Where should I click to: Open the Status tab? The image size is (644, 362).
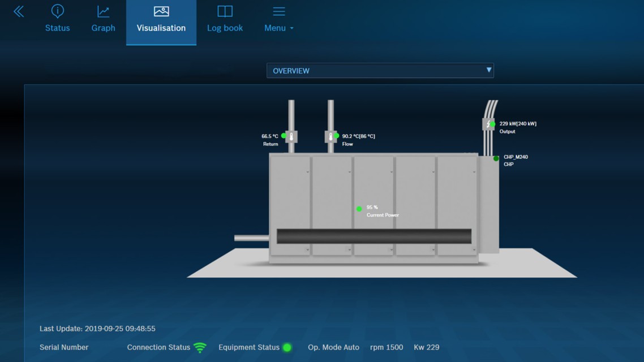[57, 19]
